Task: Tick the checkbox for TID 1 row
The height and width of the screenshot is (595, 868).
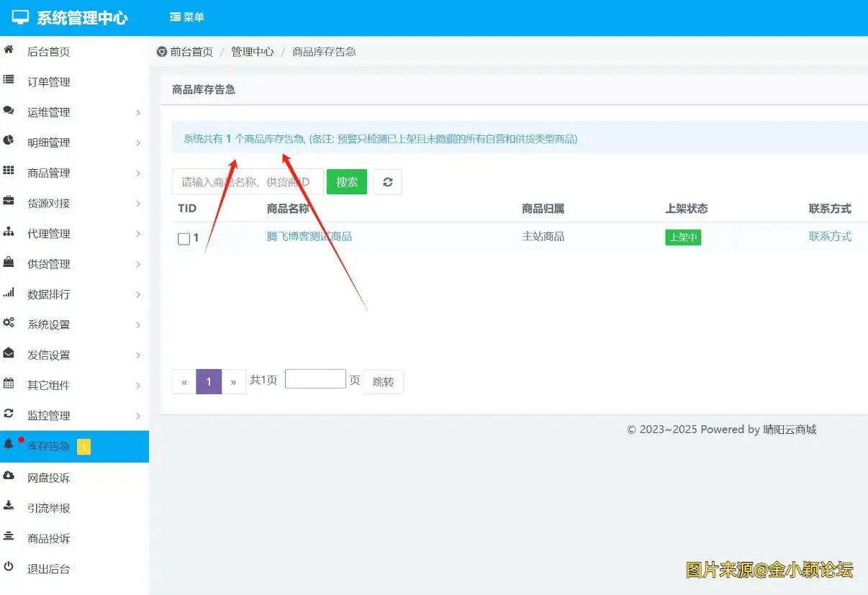Action: (x=184, y=239)
